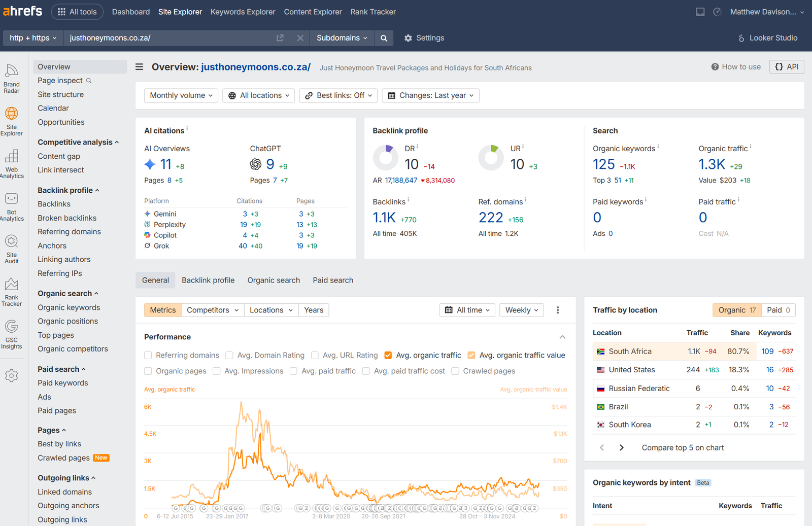Open Keywords Explorer in the top navigation
This screenshot has width=812, height=526.
[x=243, y=12]
